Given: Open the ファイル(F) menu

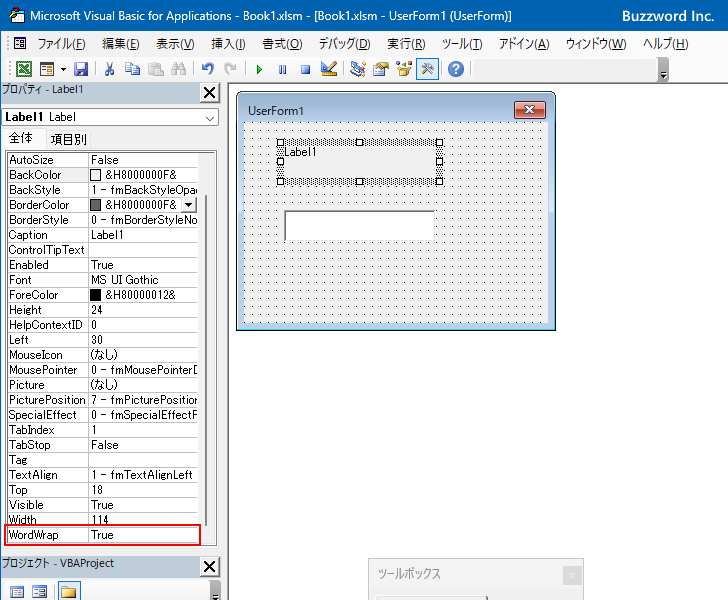Looking at the screenshot, I should pos(61,44).
